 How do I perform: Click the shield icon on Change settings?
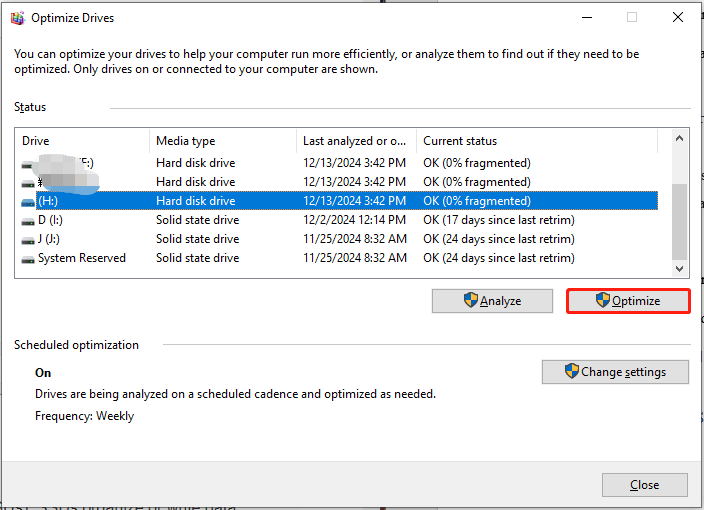pyautogui.click(x=571, y=372)
